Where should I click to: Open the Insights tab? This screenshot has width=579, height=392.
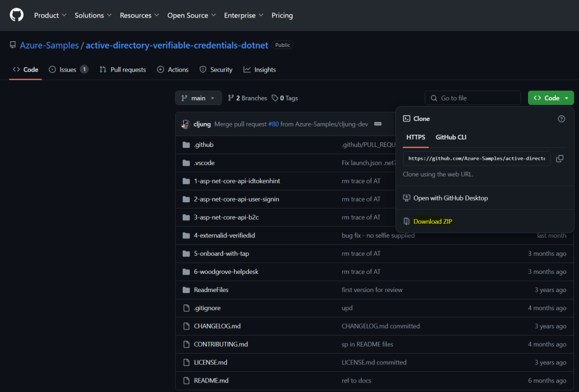(x=260, y=69)
